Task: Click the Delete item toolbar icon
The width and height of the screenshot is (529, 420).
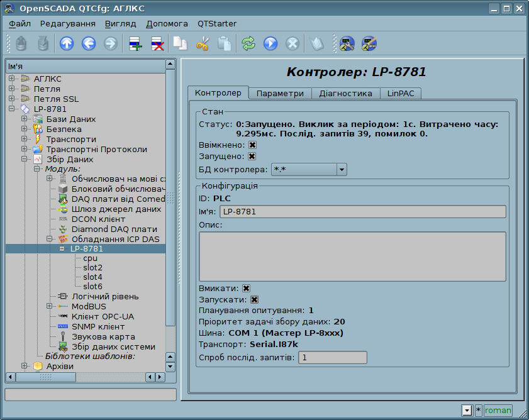Action: click(x=157, y=43)
